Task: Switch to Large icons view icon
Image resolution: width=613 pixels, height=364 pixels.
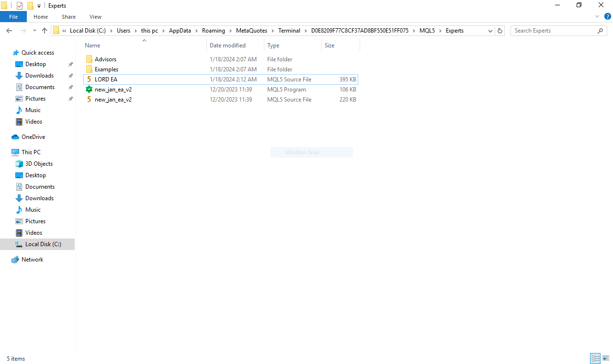Action: coord(606,358)
